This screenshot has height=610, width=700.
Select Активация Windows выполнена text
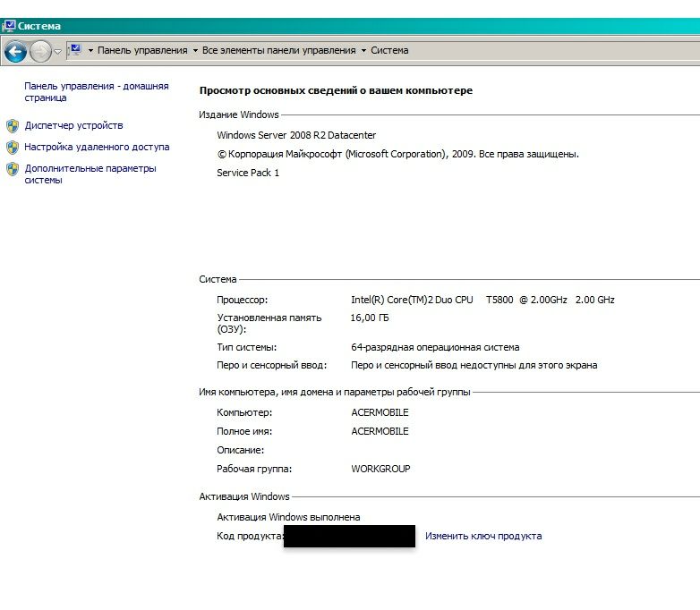tap(288, 517)
